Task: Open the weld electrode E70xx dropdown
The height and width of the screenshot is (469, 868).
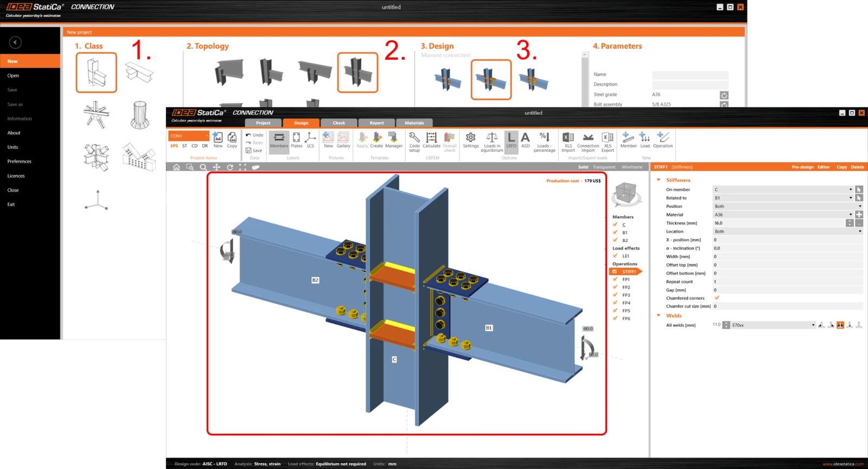Action: pos(773,325)
